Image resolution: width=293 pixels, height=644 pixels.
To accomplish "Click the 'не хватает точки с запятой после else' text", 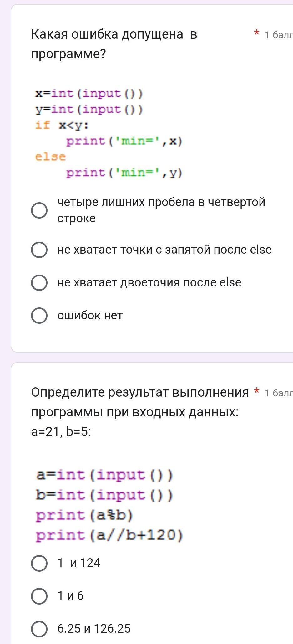I will pos(164,250).
